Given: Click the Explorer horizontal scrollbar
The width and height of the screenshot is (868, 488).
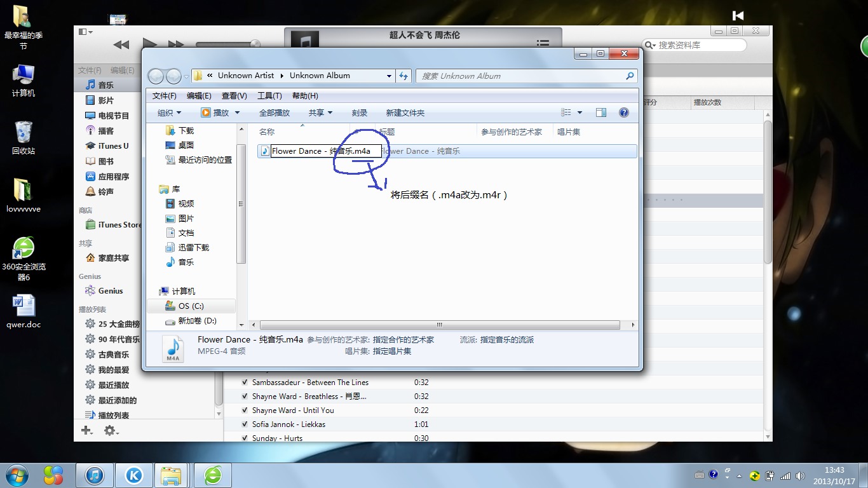Looking at the screenshot, I should (440, 325).
